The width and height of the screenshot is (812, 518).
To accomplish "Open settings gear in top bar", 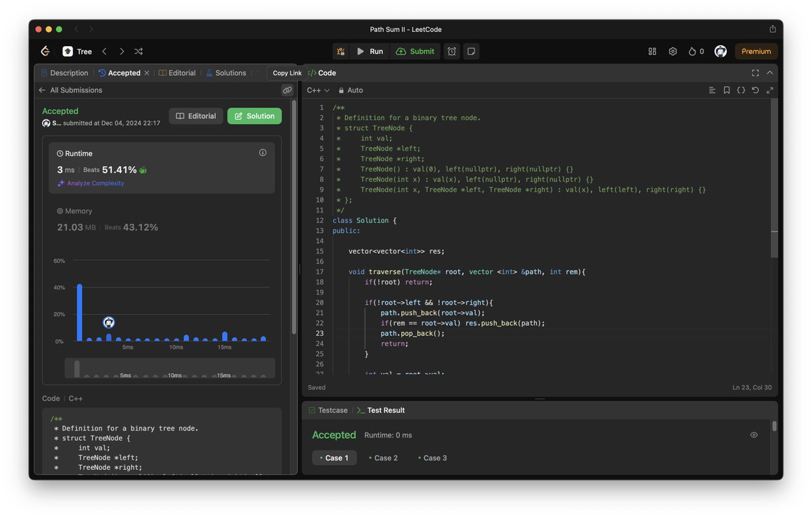I will [x=673, y=51].
